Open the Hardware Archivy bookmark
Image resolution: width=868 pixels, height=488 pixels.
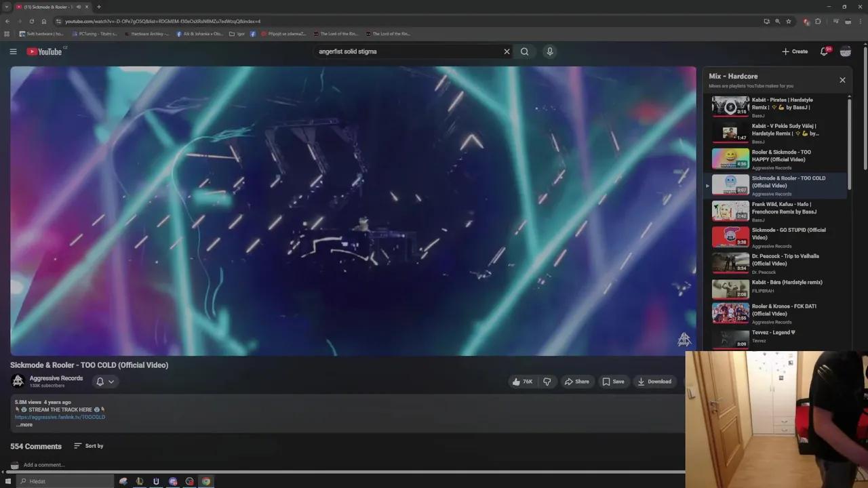coord(146,34)
